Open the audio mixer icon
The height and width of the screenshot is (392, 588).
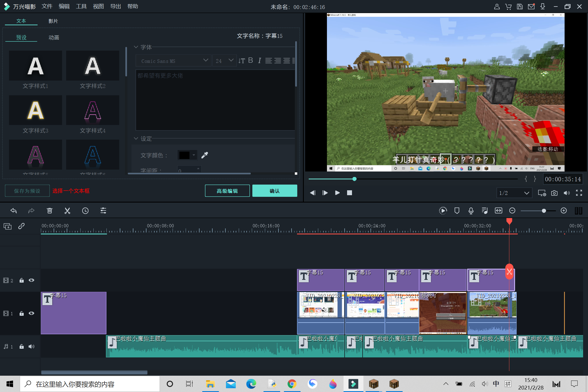coord(485,210)
